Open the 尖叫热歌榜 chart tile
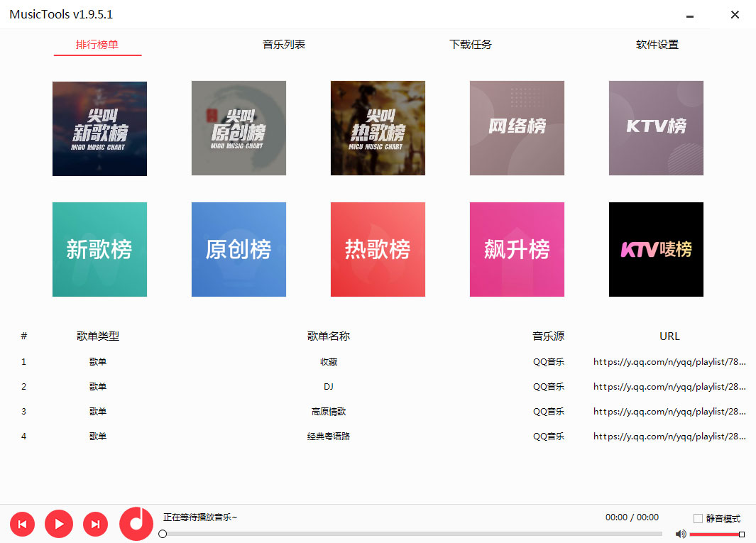Viewport: 756px width, 543px height. 378,128
